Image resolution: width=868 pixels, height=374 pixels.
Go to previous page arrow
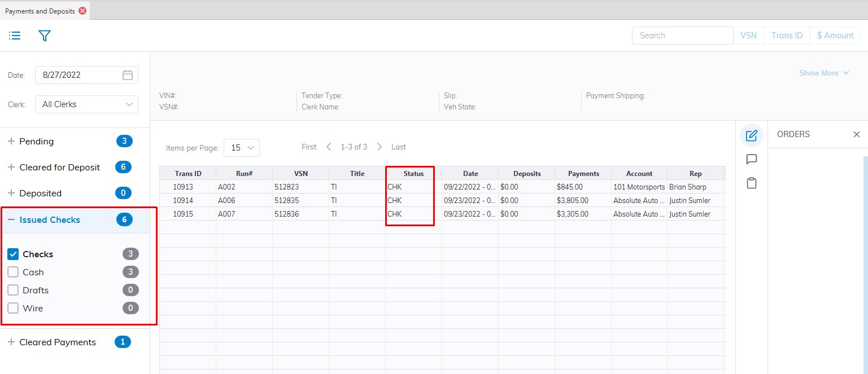click(329, 147)
